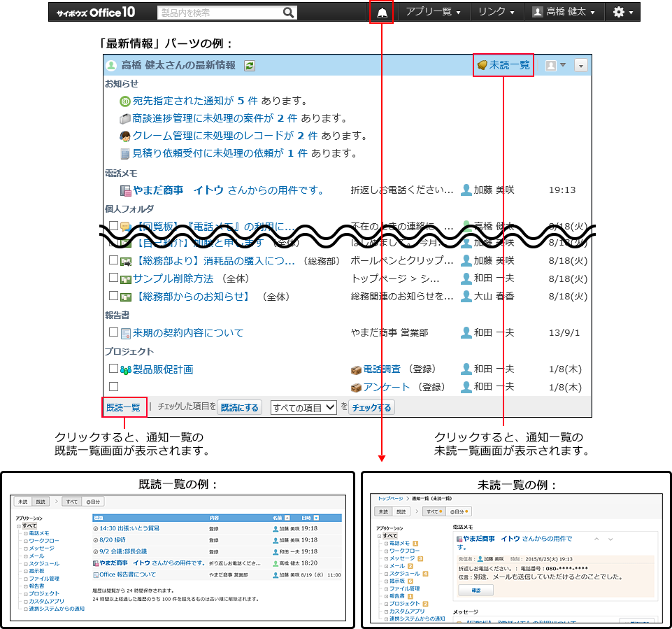Open 14:30 出張:いとう貿易 entry
The height and width of the screenshot is (629, 672).
[129, 529]
